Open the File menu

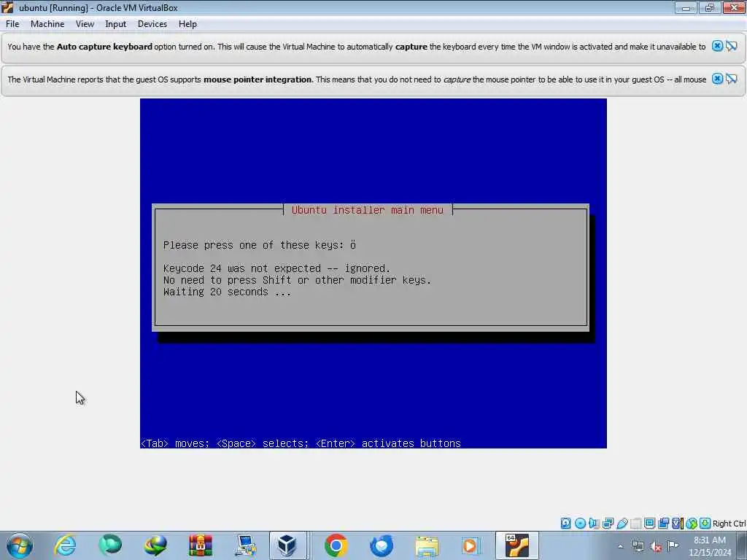click(12, 24)
